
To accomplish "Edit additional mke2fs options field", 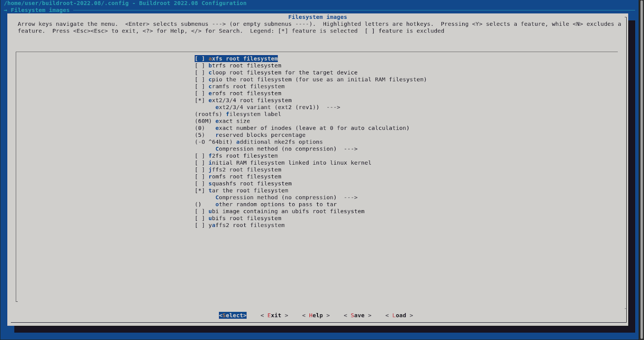I will (259, 142).
